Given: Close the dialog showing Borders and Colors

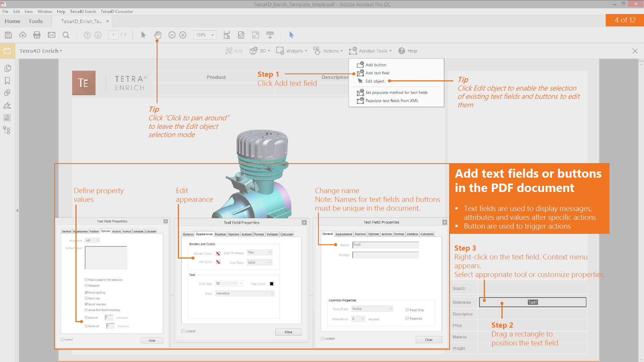Looking at the screenshot, I should pos(288,332).
